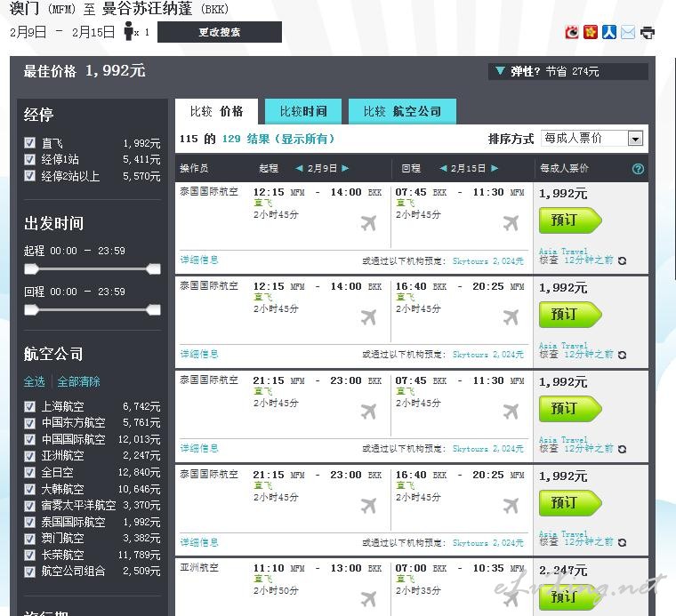The height and width of the screenshot is (616, 676).
Task: Toggle the 经停2站以上 filter
Action: (x=29, y=176)
